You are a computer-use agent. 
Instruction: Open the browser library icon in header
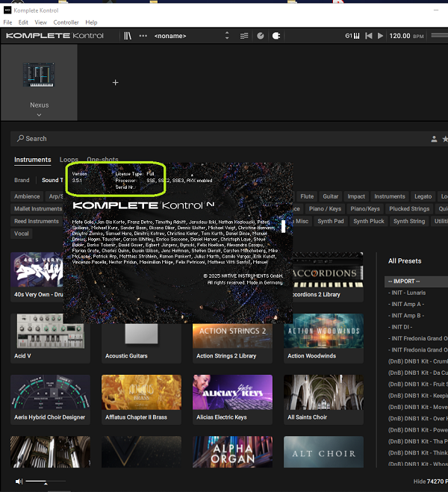(128, 36)
